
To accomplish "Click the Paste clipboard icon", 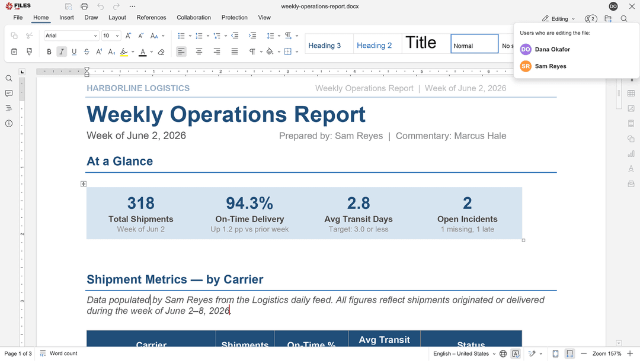I will [14, 51].
